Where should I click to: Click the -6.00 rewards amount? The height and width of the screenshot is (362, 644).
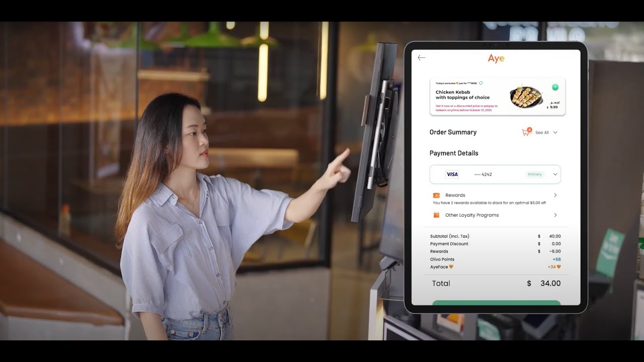(555, 251)
